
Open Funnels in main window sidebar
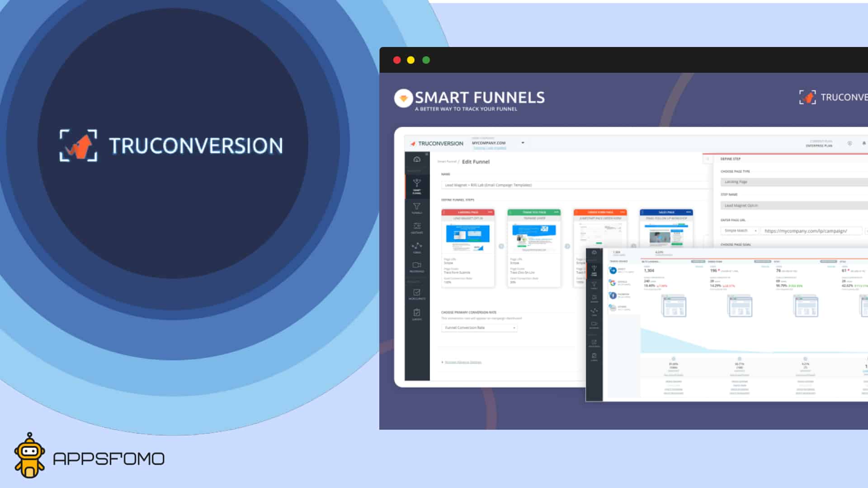[417, 208]
